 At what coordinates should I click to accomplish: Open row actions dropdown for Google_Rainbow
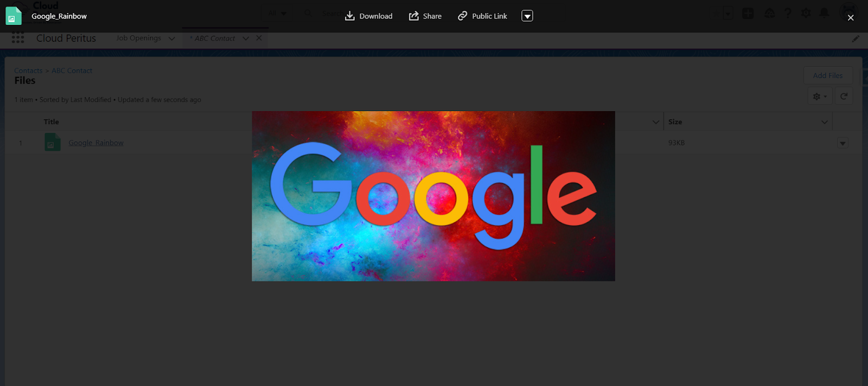point(843,143)
